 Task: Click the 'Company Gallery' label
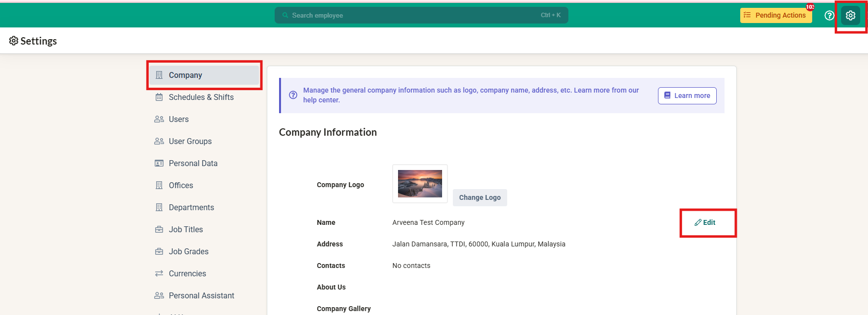click(344, 309)
